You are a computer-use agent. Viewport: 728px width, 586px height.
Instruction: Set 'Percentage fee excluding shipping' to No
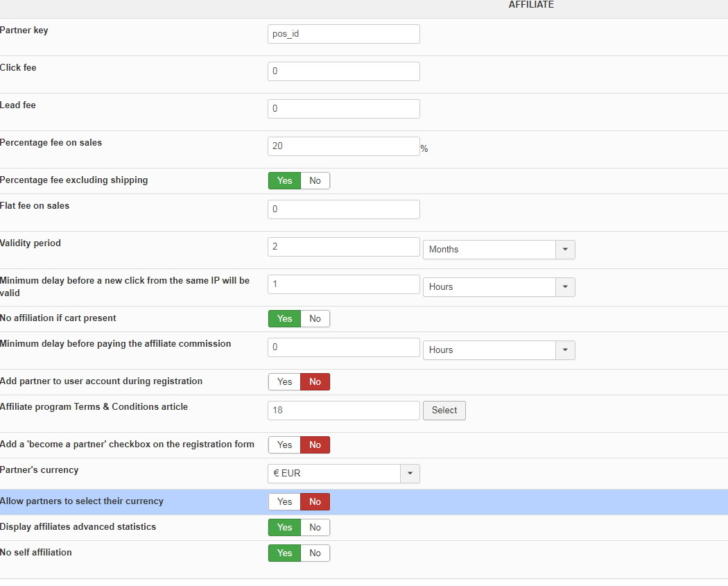pos(315,180)
